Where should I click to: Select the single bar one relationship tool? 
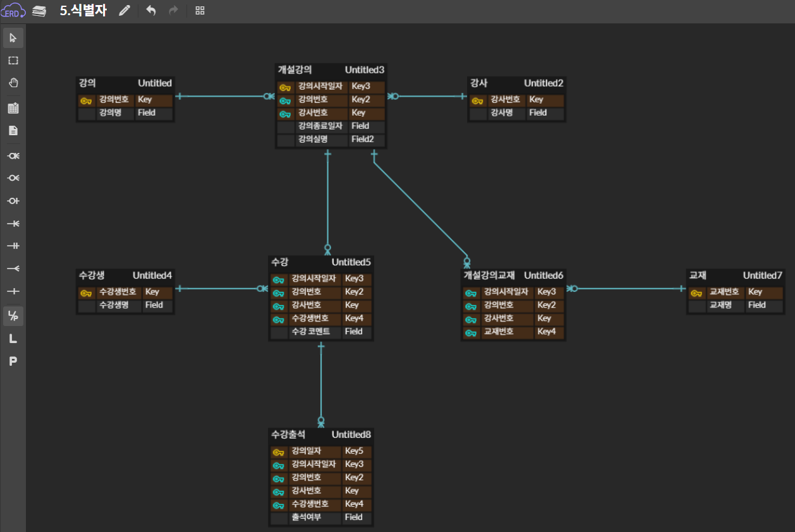(13, 291)
